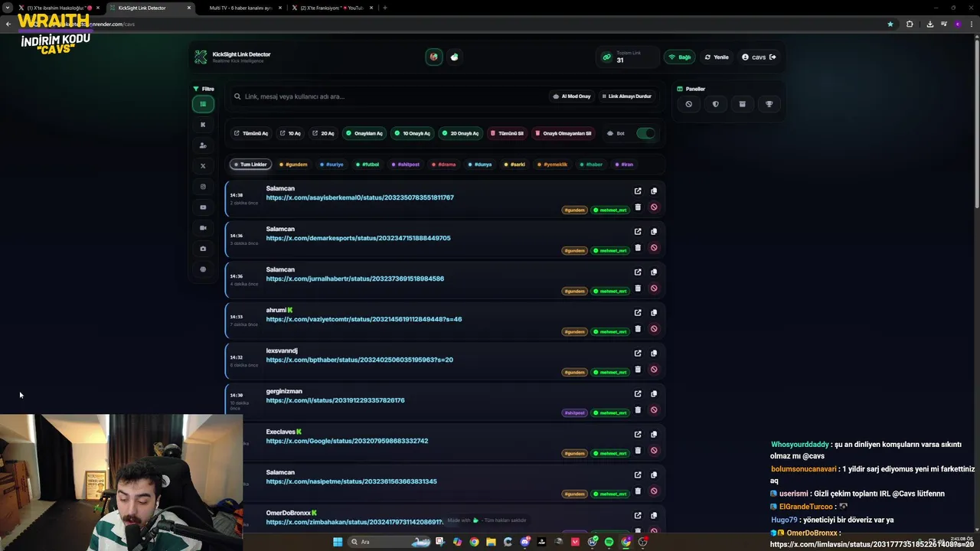Open nasipetme link externally

[638, 474]
